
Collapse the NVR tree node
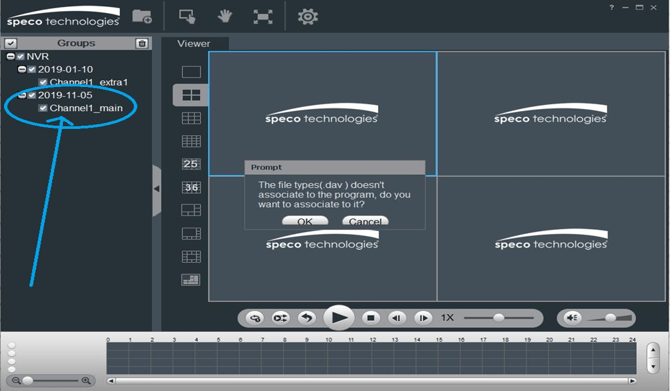(11, 56)
